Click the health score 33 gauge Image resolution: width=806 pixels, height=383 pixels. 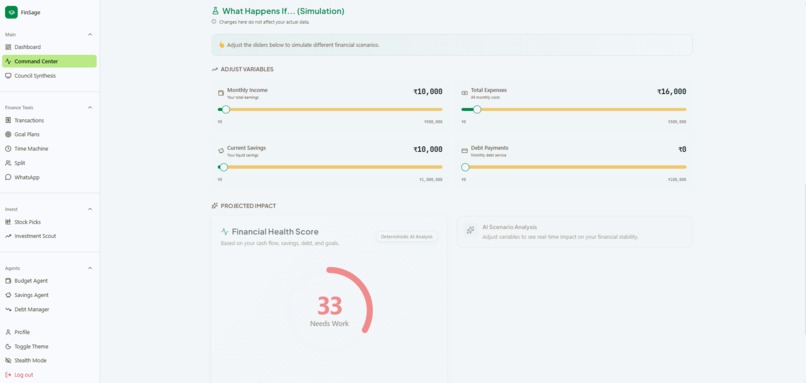point(329,309)
